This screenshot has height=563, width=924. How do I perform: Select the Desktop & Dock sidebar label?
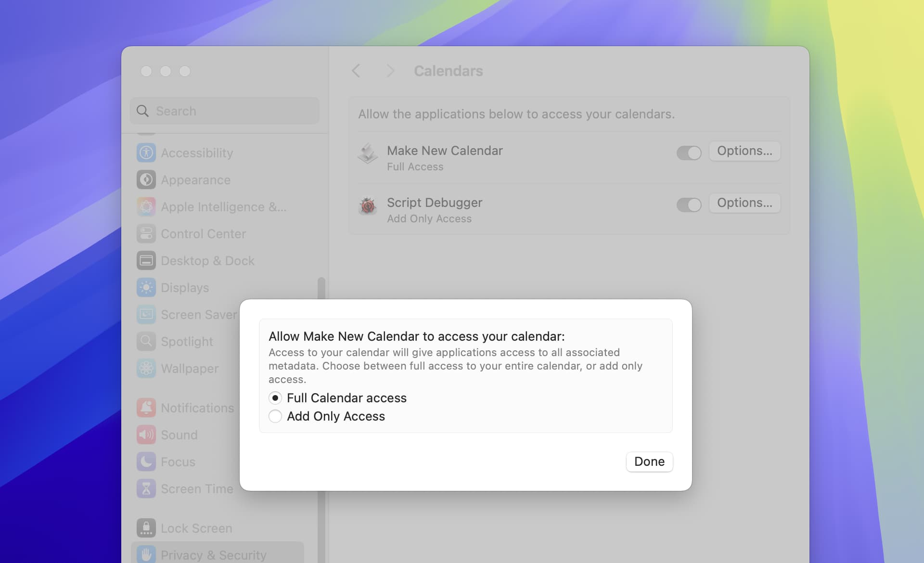click(207, 261)
